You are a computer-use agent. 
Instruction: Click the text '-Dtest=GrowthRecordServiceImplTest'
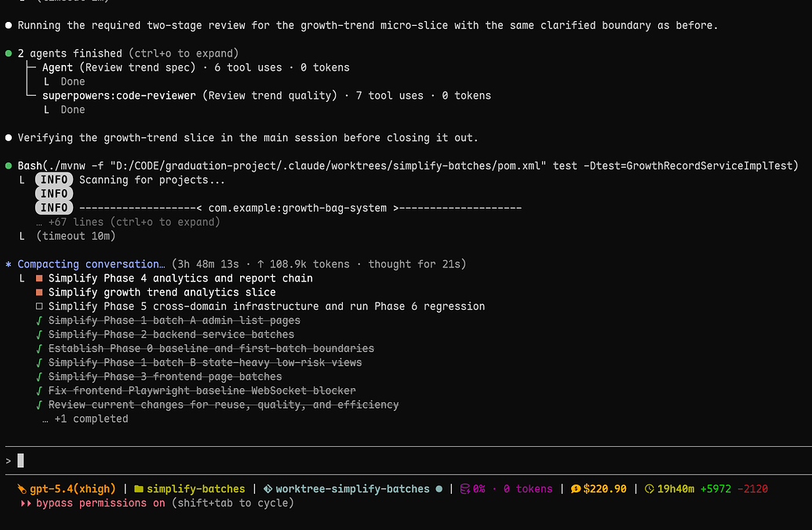pos(688,165)
